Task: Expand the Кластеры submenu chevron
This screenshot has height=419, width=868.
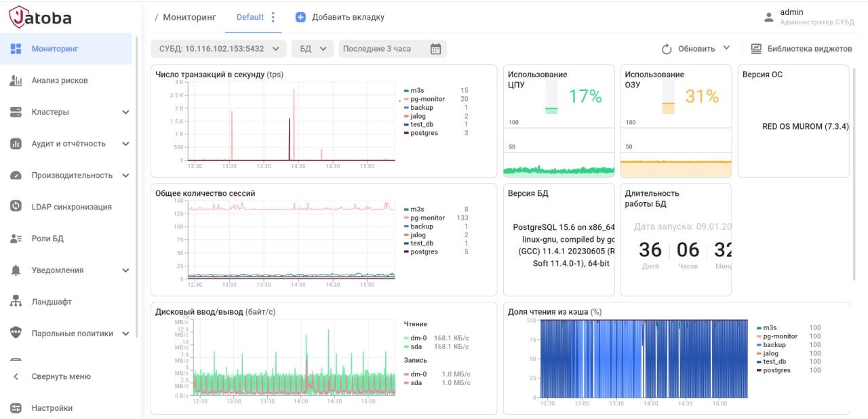Action: [x=125, y=112]
